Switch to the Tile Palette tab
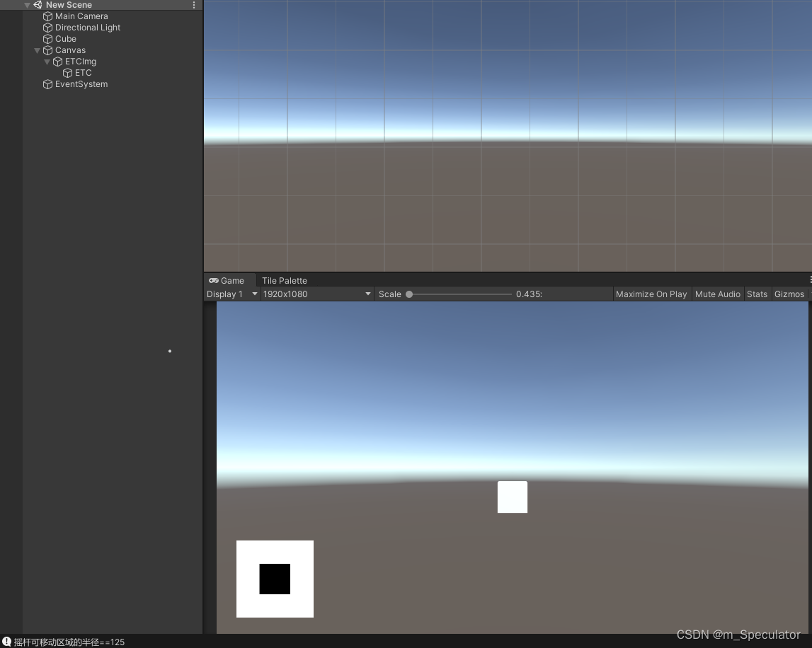 (285, 281)
